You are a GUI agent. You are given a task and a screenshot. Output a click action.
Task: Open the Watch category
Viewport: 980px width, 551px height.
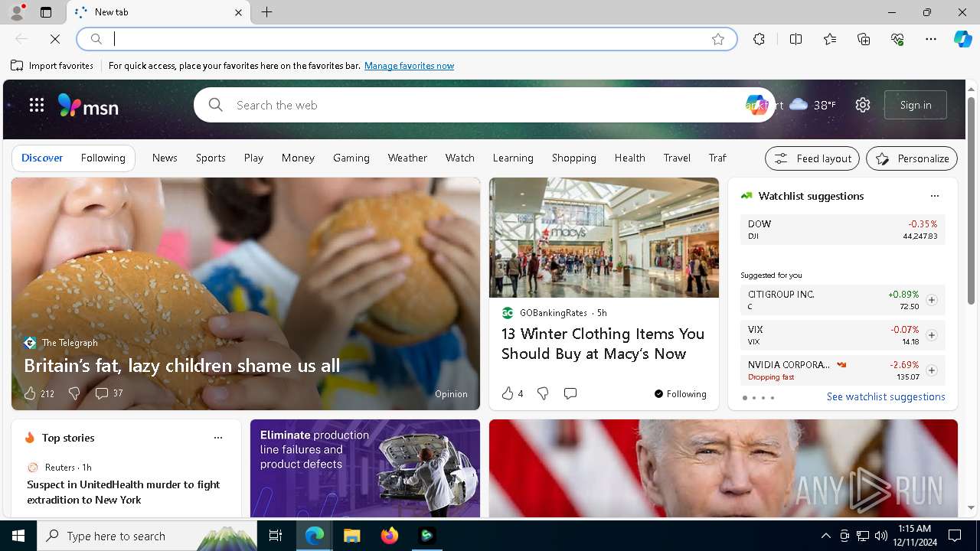(460, 158)
